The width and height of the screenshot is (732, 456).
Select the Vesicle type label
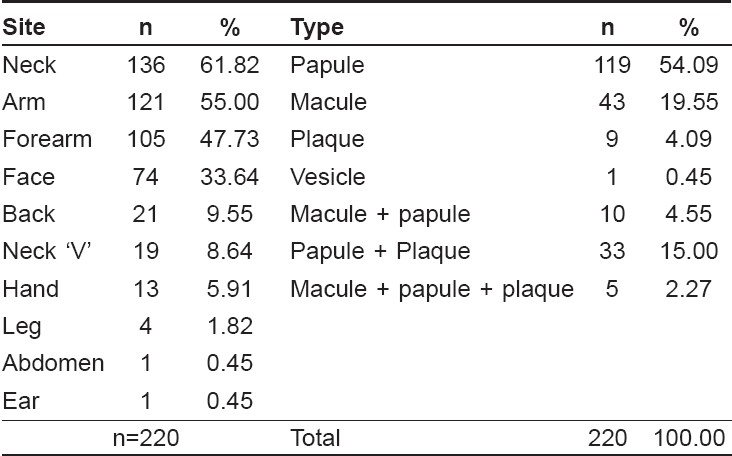328,177
